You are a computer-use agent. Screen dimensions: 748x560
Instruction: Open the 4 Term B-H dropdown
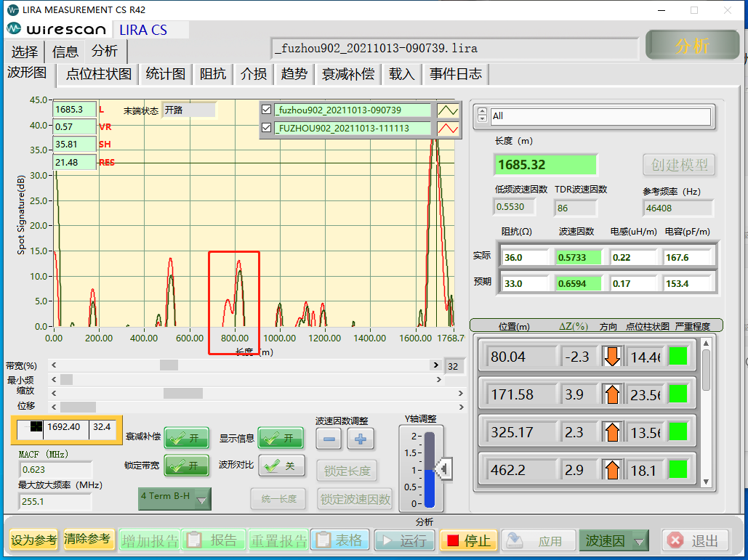pos(174,498)
